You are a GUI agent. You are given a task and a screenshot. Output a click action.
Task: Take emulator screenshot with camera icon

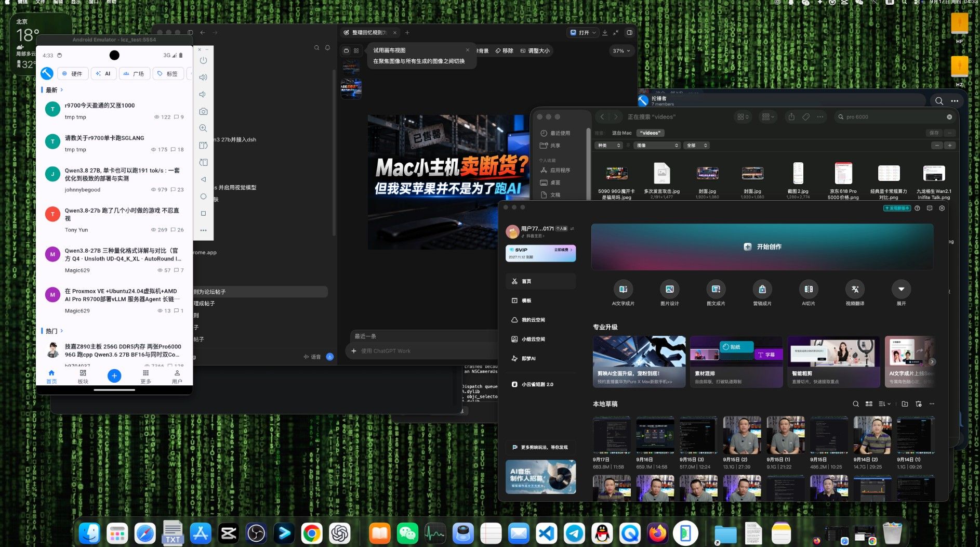click(203, 111)
